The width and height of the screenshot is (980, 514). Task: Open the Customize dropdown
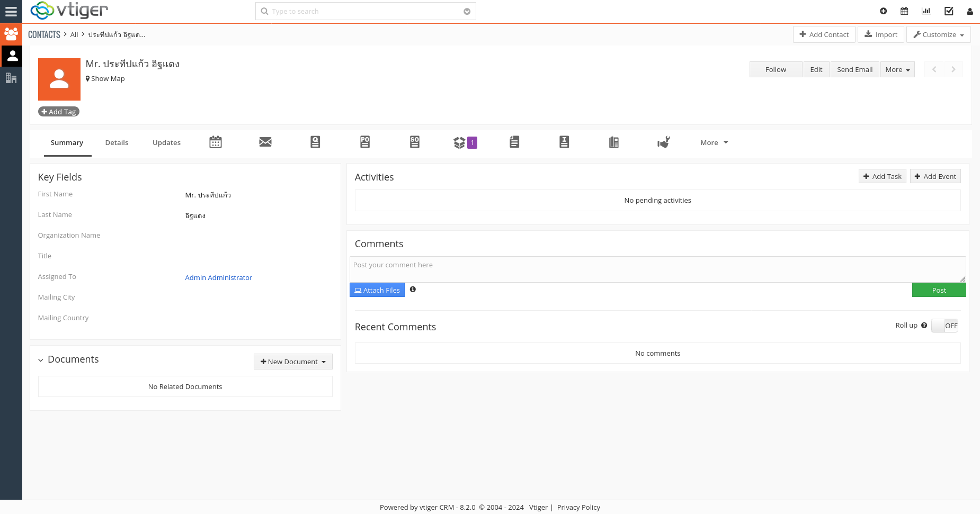pyautogui.click(x=938, y=34)
